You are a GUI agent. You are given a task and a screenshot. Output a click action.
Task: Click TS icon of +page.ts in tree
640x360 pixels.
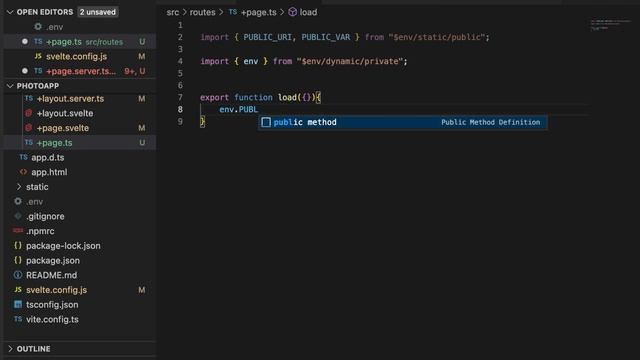coord(29,142)
